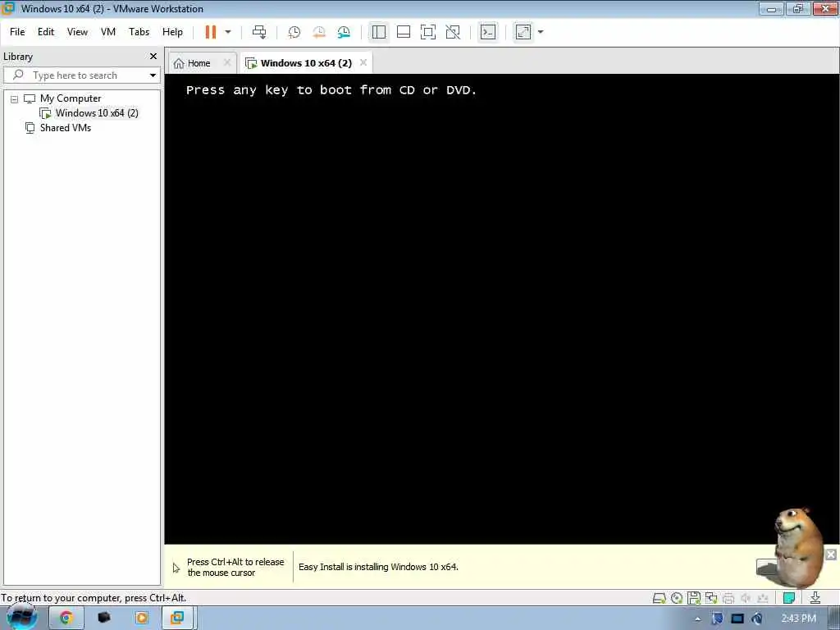Click the sound card status icon
This screenshot has height=630, width=840.
745,598
